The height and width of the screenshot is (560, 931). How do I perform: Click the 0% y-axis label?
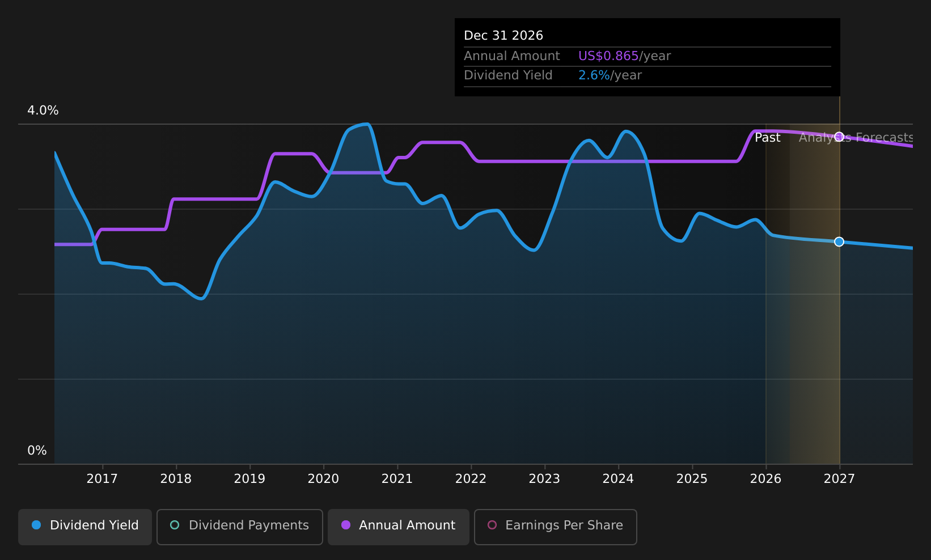(37, 451)
